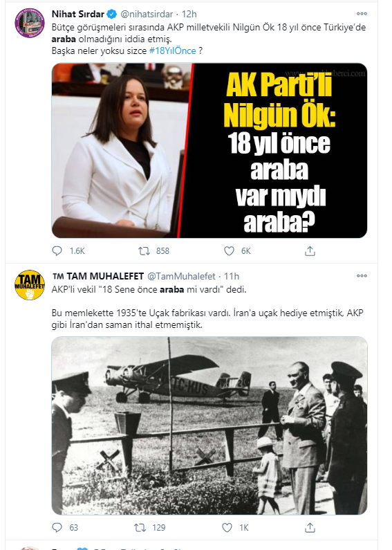The height and width of the screenshot is (550, 392).
Task: Open the Nilgün Ök news image
Action: [x=209, y=151]
